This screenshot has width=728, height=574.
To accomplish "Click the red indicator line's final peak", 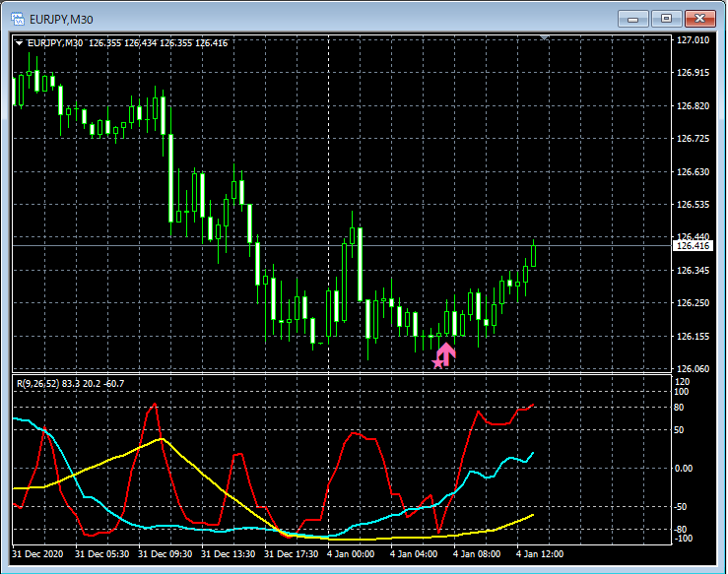I will point(533,404).
